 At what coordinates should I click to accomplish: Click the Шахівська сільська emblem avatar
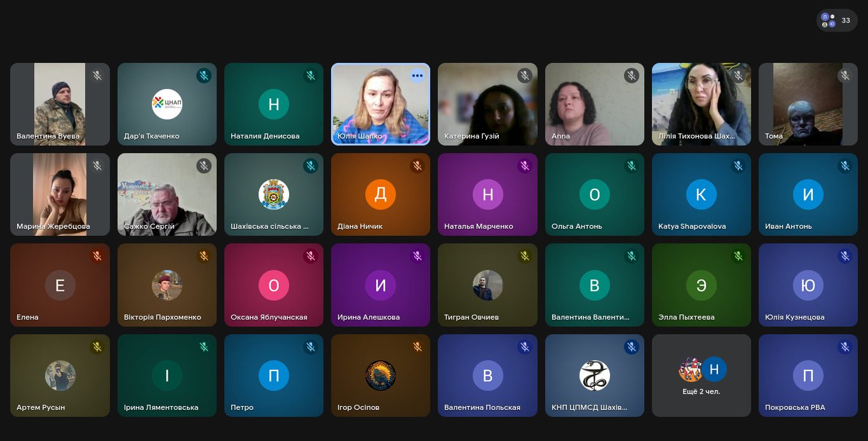(274, 194)
